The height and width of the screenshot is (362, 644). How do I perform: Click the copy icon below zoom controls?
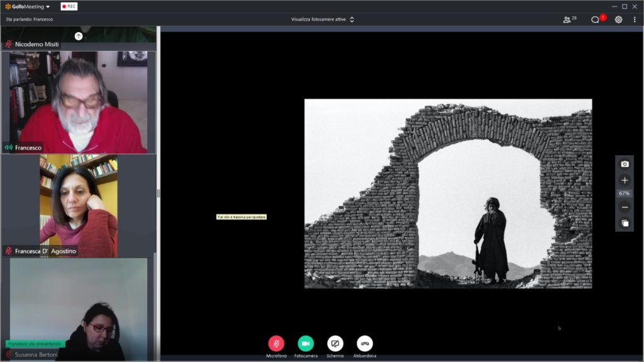[x=625, y=223]
